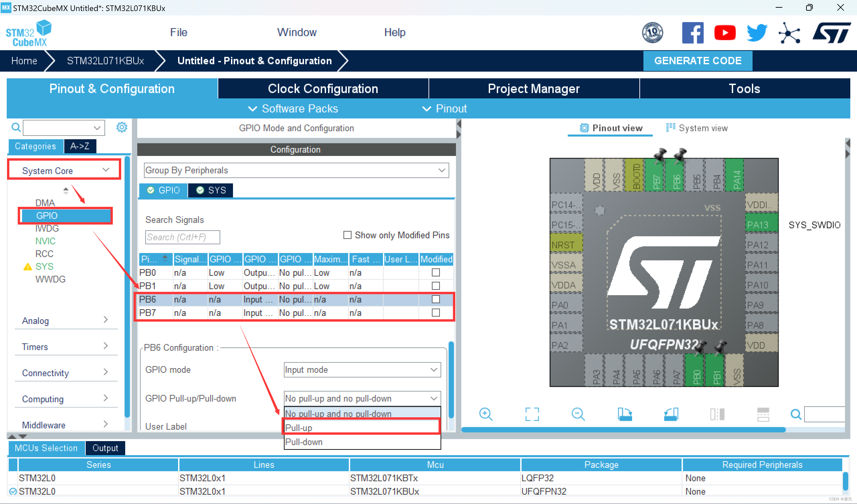This screenshot has width=857, height=504.
Task: Open the Facebook icon in the header
Action: tap(692, 33)
